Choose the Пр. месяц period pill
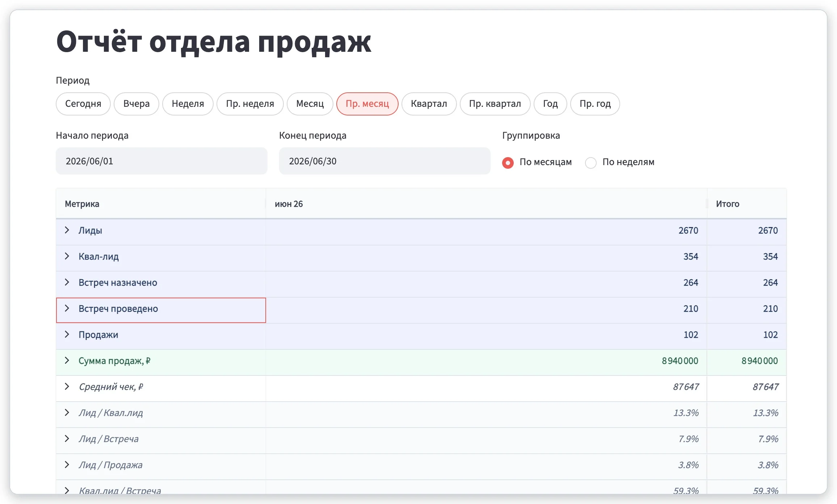This screenshot has width=837, height=504. tap(367, 104)
